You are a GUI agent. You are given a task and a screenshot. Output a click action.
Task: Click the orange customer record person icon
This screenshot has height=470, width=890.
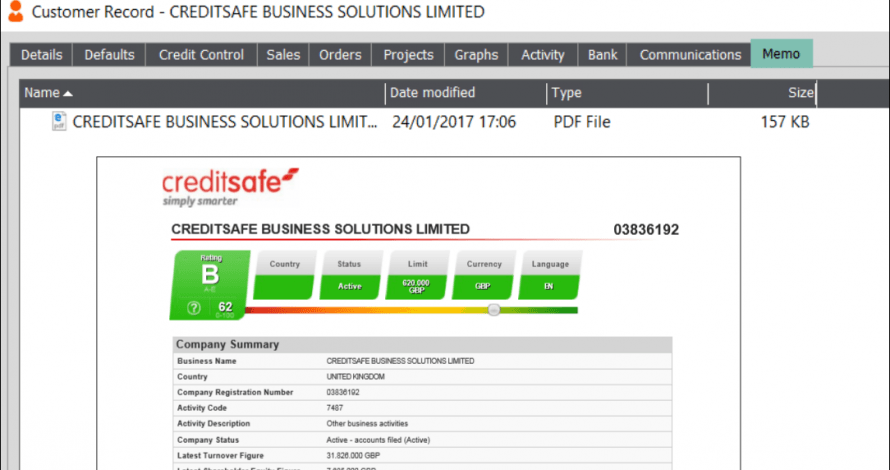coord(15,12)
